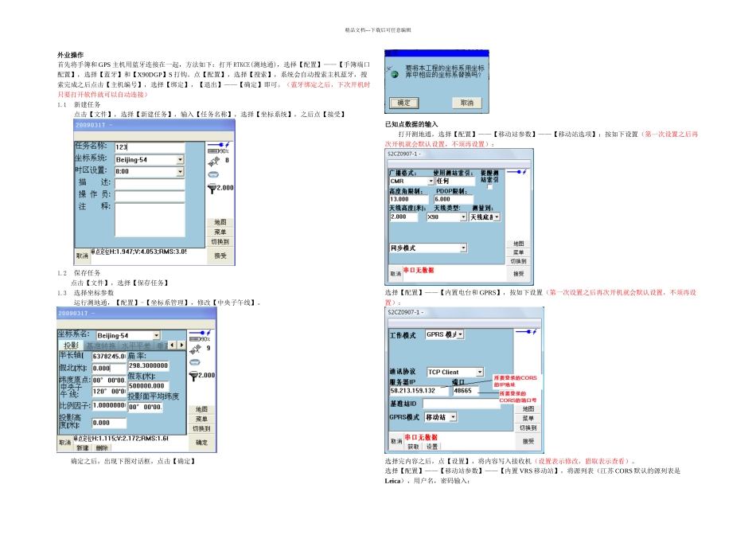Click the PDOP限制 field showing 6.000
756x535 pixels.
(454, 199)
